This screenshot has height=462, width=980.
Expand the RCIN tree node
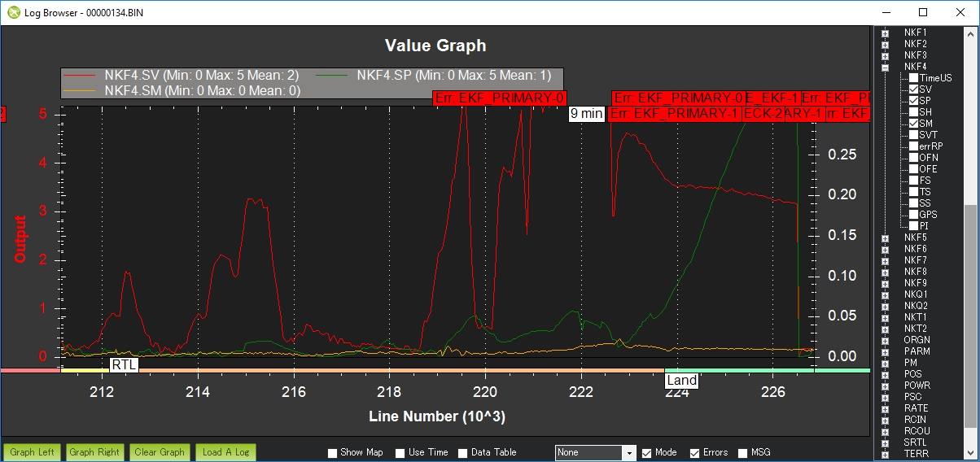[x=885, y=420]
